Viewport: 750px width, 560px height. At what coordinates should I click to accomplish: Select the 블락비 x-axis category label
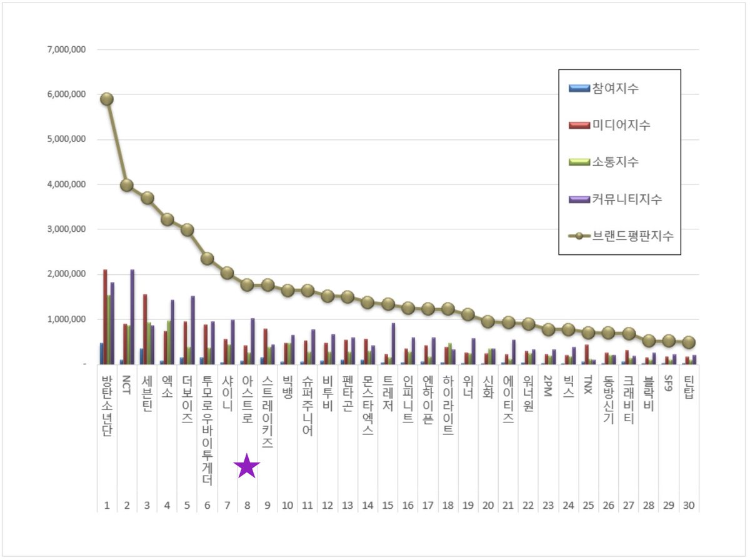click(648, 394)
